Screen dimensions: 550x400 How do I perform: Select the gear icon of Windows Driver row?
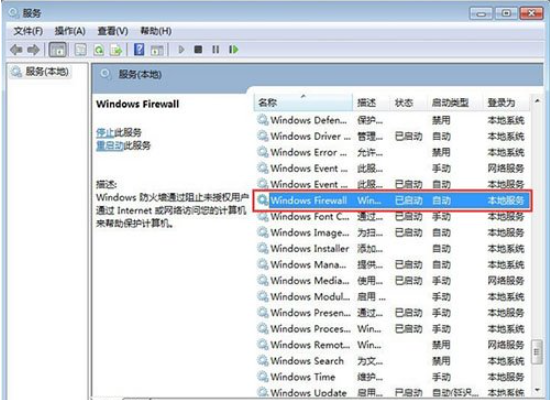click(x=263, y=136)
